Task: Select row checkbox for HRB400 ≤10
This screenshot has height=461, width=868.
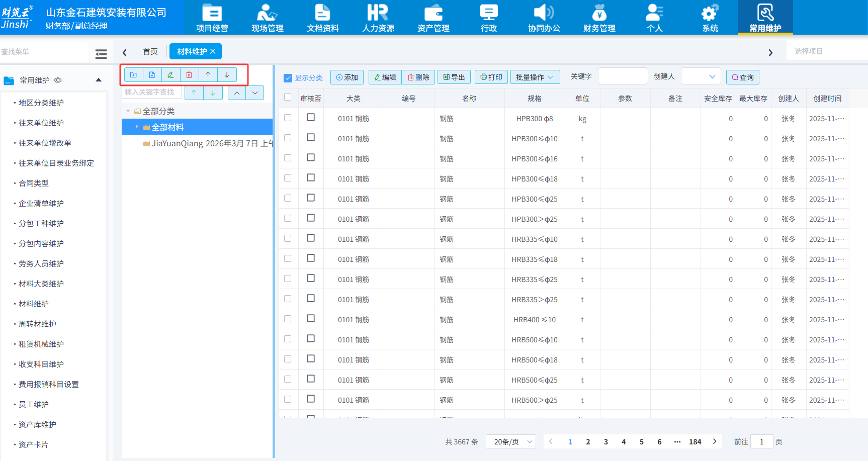Action: (x=288, y=318)
